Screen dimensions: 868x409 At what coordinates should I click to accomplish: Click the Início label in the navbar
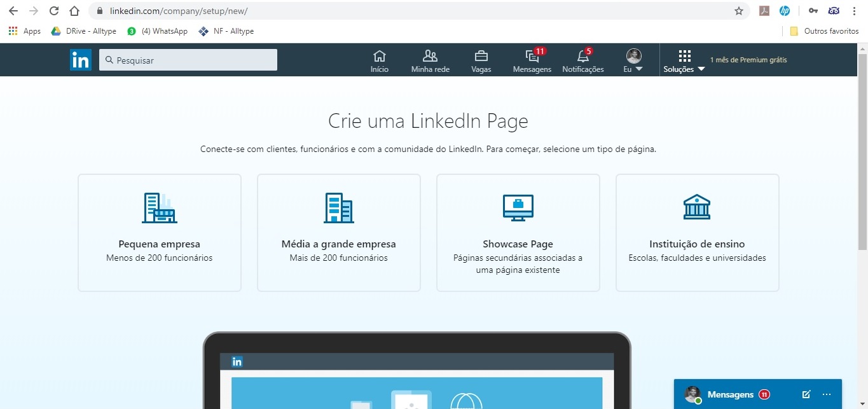click(380, 69)
